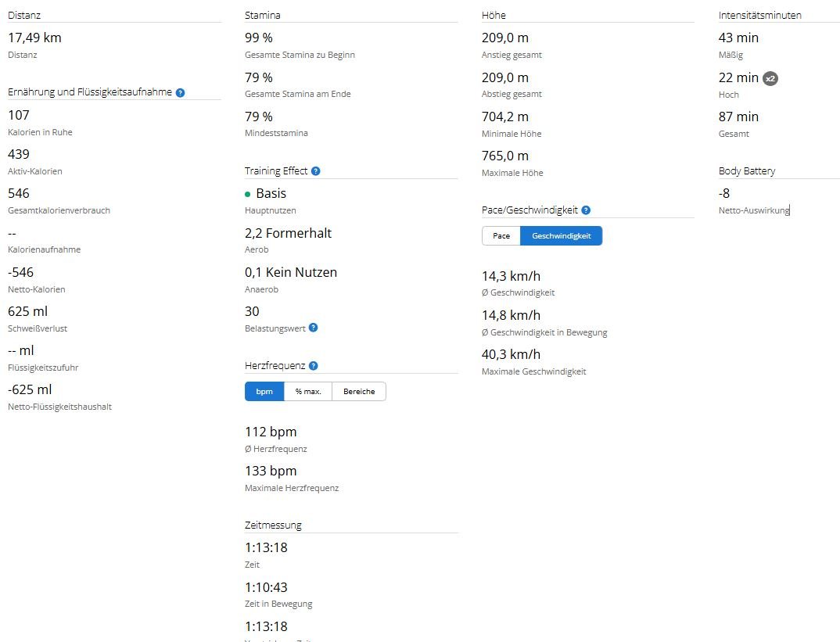Click green dot next to Basis

248,194
